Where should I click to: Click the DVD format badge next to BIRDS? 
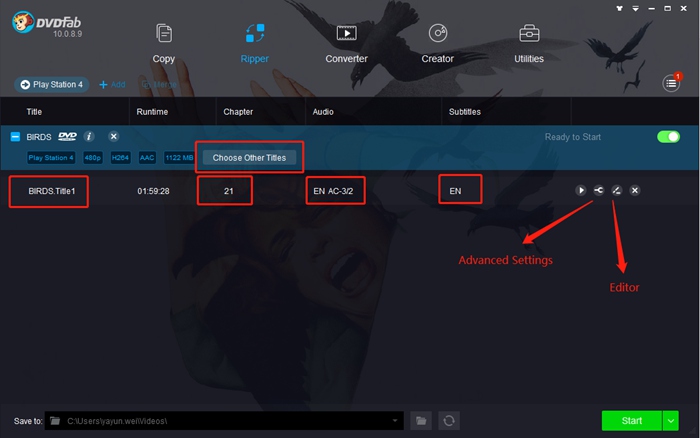67,137
